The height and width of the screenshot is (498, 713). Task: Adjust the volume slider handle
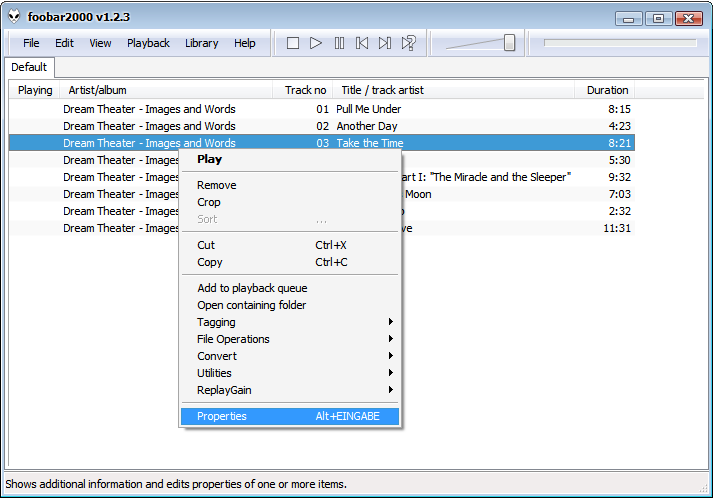509,43
